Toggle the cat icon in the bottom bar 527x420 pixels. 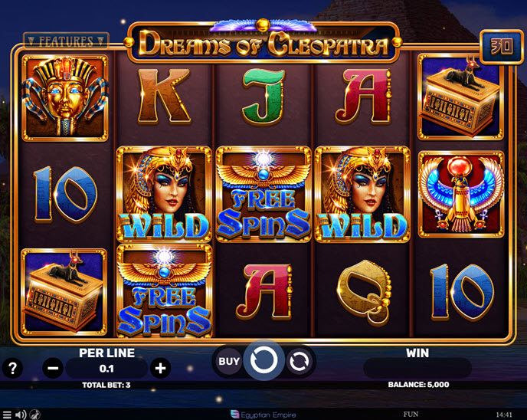point(35,415)
